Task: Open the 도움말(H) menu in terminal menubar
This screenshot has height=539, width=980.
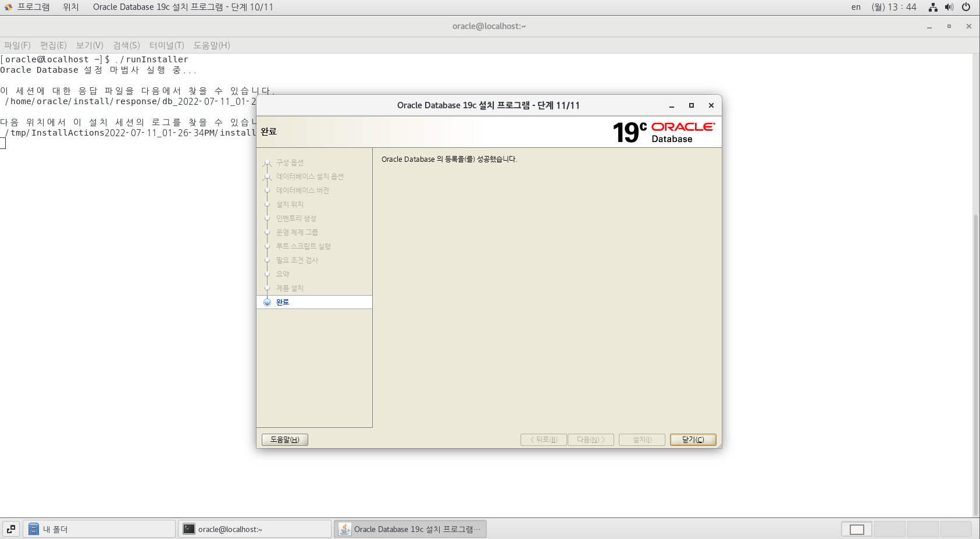Action: (x=212, y=45)
